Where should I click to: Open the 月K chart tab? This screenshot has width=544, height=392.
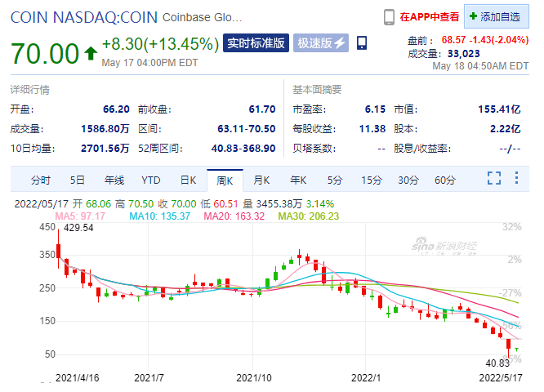(261, 180)
